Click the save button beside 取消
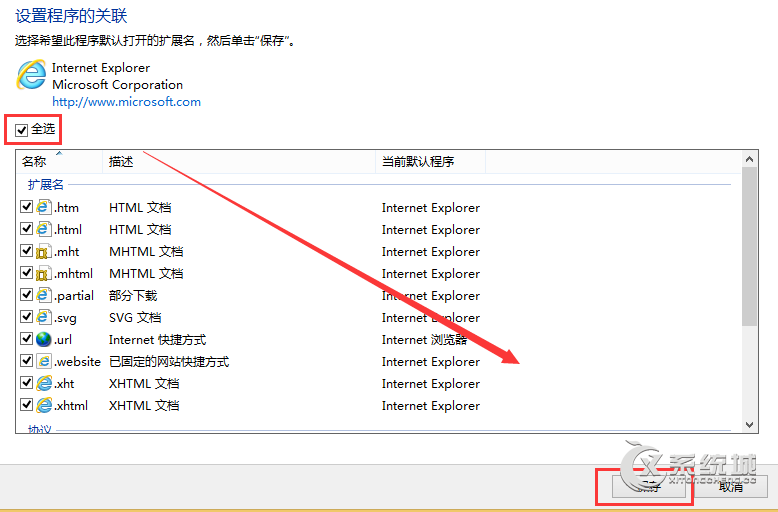The width and height of the screenshot is (778, 512). click(x=649, y=487)
